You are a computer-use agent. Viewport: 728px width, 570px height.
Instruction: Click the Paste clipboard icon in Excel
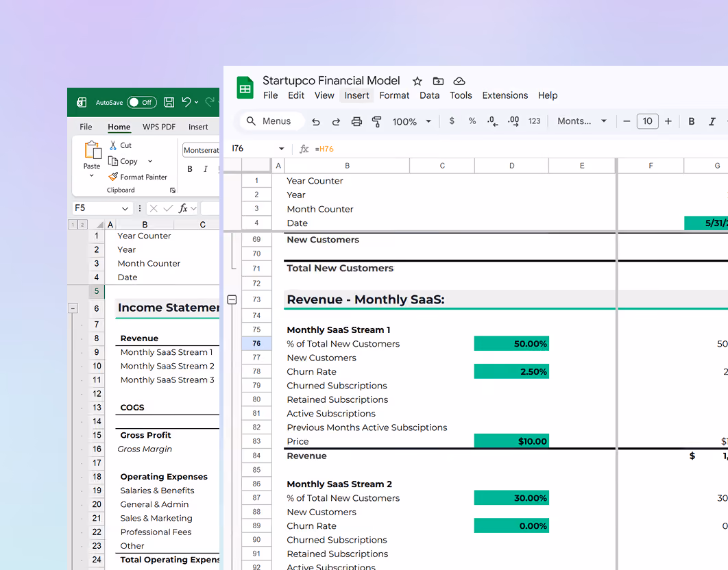pos(93,151)
